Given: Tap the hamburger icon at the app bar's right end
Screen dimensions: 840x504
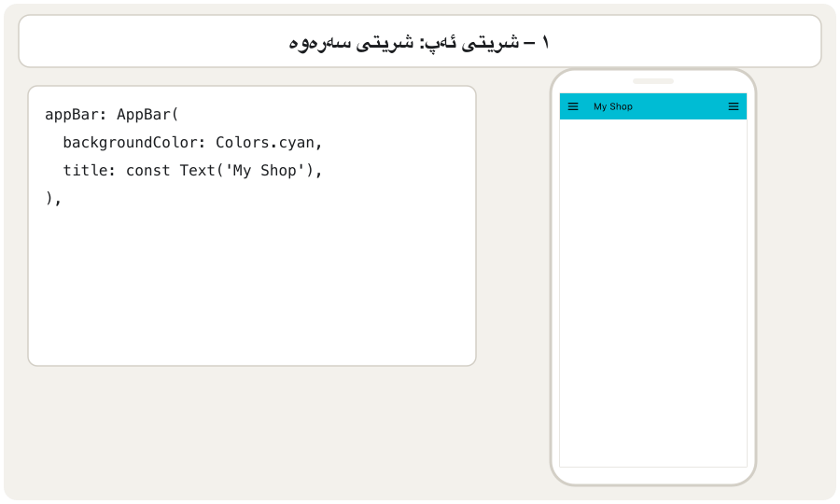Looking at the screenshot, I should pos(734,106).
